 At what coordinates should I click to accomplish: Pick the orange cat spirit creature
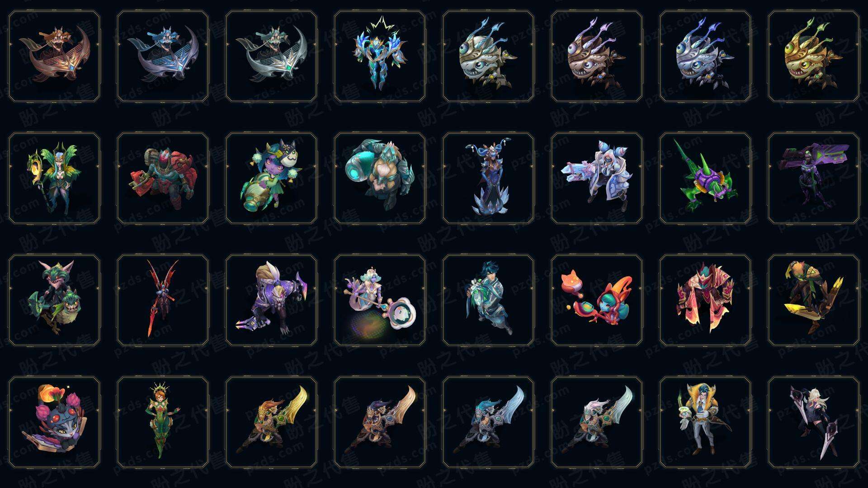click(x=597, y=300)
